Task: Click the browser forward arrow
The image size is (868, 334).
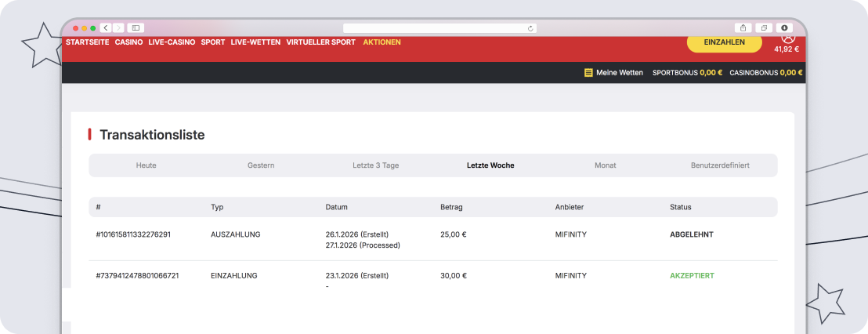Action: point(118,27)
